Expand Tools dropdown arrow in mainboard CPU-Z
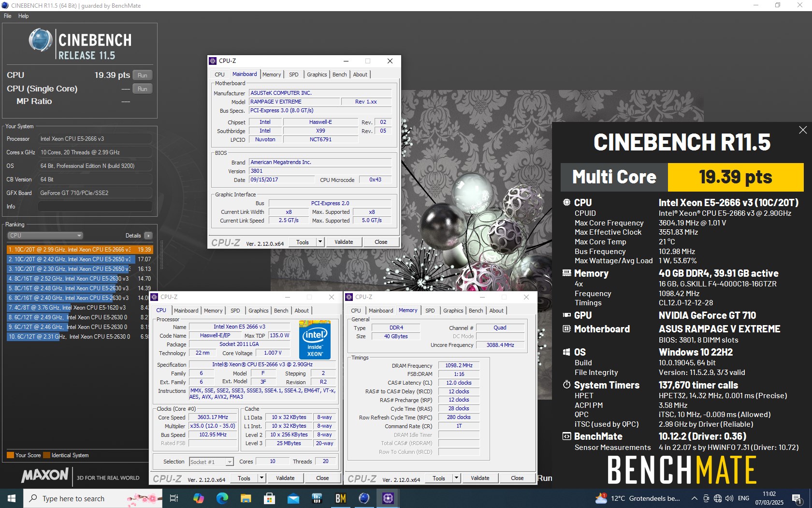Image resolution: width=812 pixels, height=508 pixels. [x=320, y=242]
